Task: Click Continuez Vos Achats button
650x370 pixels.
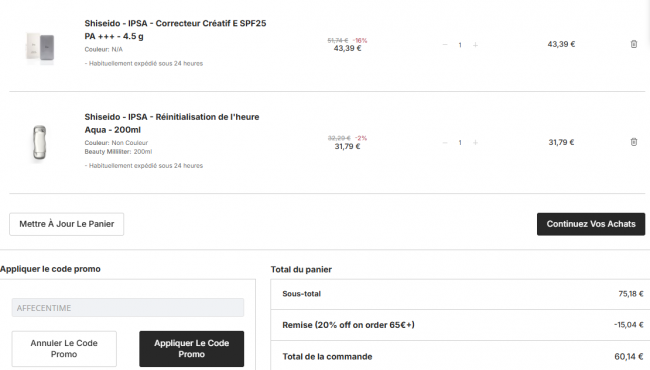Action: (591, 224)
